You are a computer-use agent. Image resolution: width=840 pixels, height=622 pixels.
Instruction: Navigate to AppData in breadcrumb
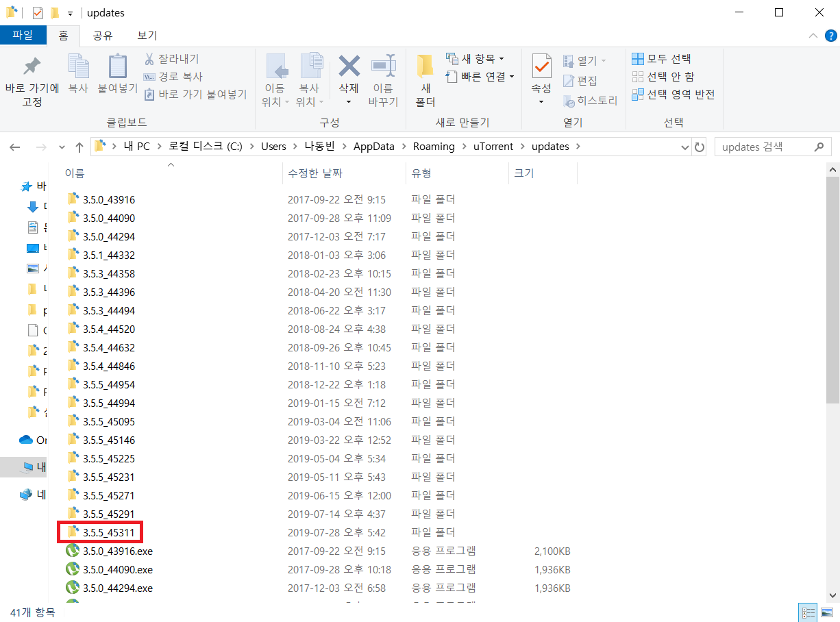point(374,147)
